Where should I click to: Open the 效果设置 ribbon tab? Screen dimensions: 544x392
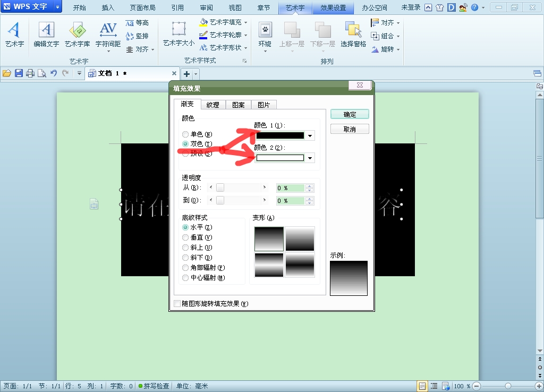333,7
